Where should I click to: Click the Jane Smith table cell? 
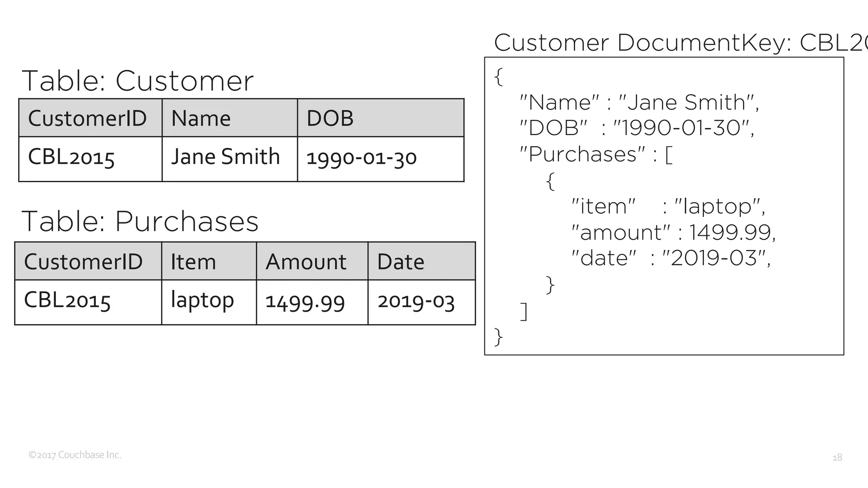(230, 159)
